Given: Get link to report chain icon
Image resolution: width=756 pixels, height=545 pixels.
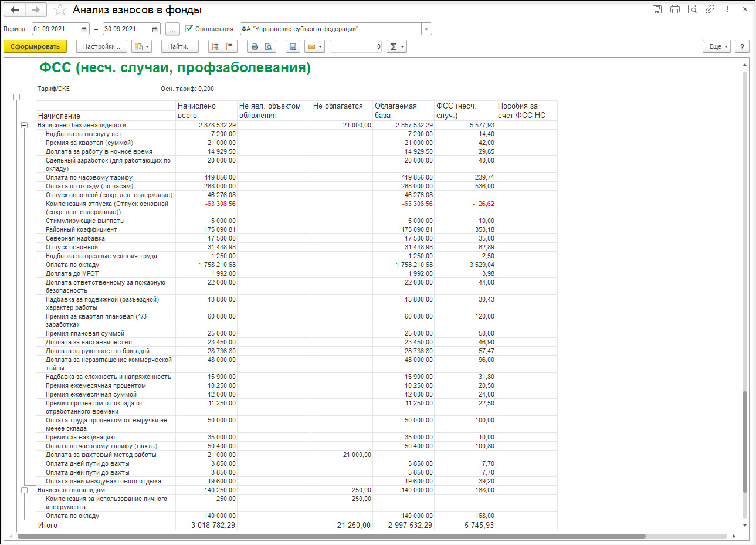Looking at the screenshot, I should tap(710, 9).
